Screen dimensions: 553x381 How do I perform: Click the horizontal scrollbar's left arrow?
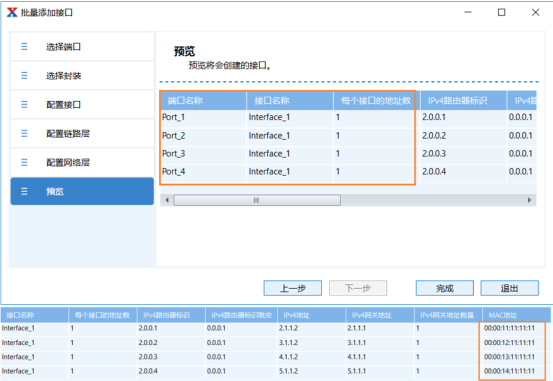tap(167, 200)
